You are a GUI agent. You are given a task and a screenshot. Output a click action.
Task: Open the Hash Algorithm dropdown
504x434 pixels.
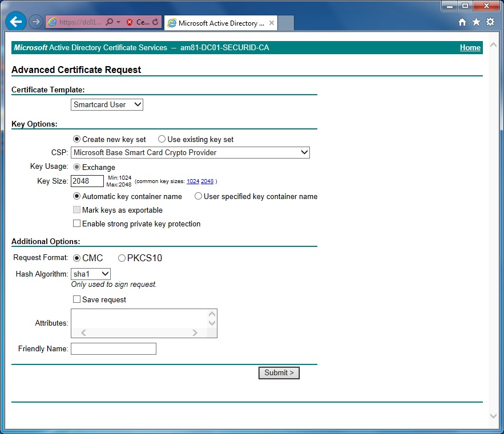pyautogui.click(x=91, y=274)
